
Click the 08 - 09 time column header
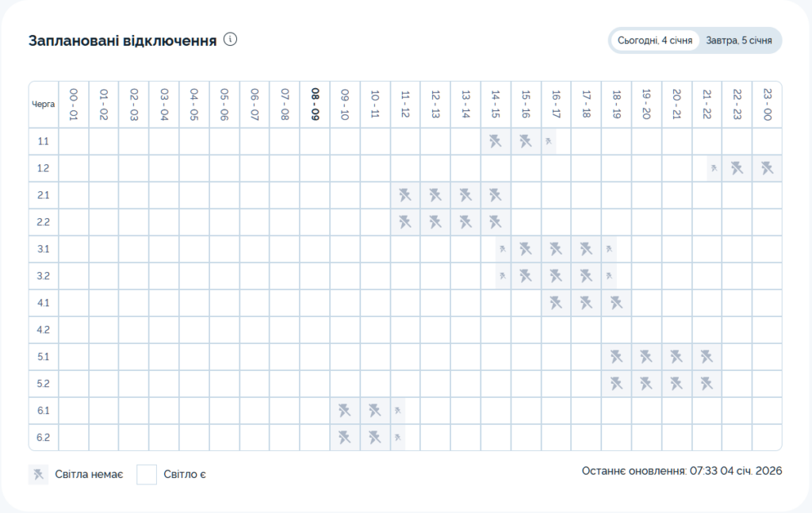(315, 104)
